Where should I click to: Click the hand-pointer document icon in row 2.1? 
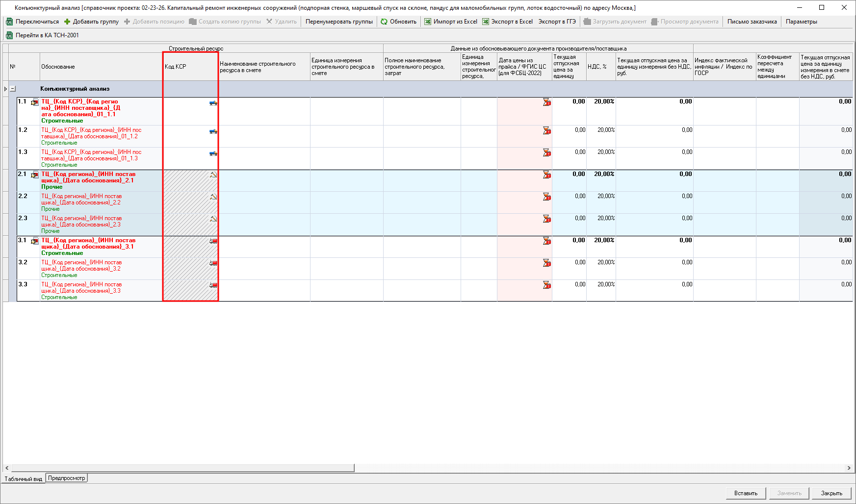(x=35, y=175)
